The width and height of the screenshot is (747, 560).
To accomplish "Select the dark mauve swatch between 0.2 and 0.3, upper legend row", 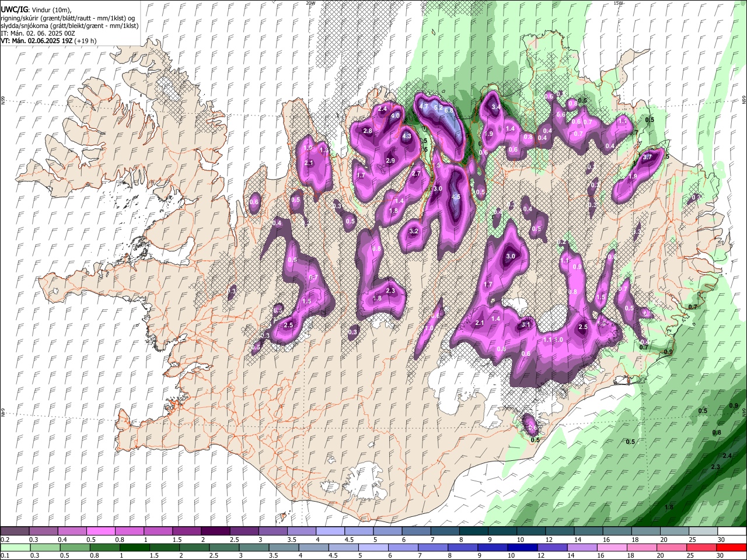I will point(15,531).
